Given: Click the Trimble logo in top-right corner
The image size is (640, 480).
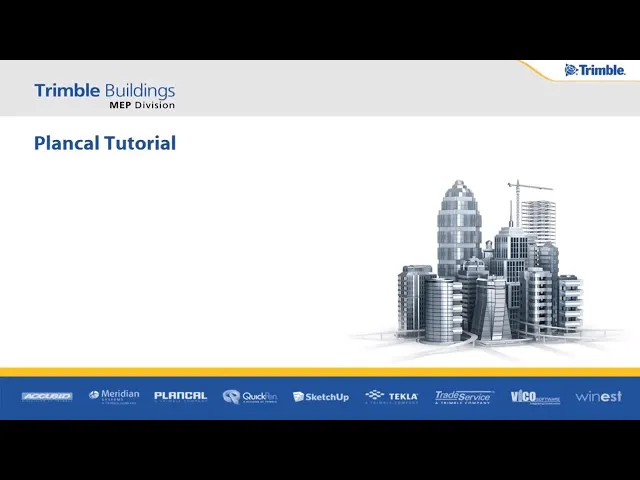Looking at the screenshot, I should [595, 70].
